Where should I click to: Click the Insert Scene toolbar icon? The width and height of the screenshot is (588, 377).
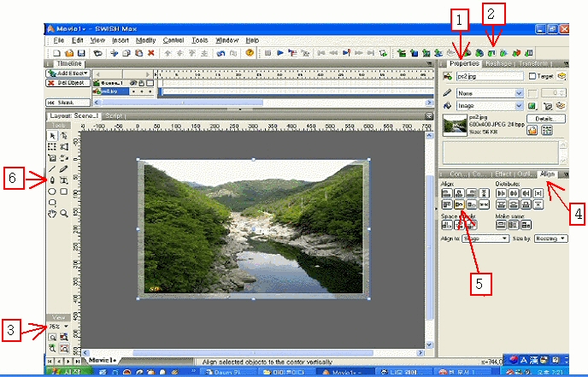click(x=402, y=53)
